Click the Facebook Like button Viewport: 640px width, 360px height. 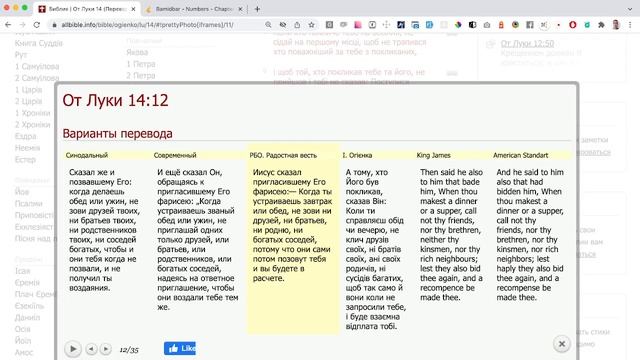[180, 348]
